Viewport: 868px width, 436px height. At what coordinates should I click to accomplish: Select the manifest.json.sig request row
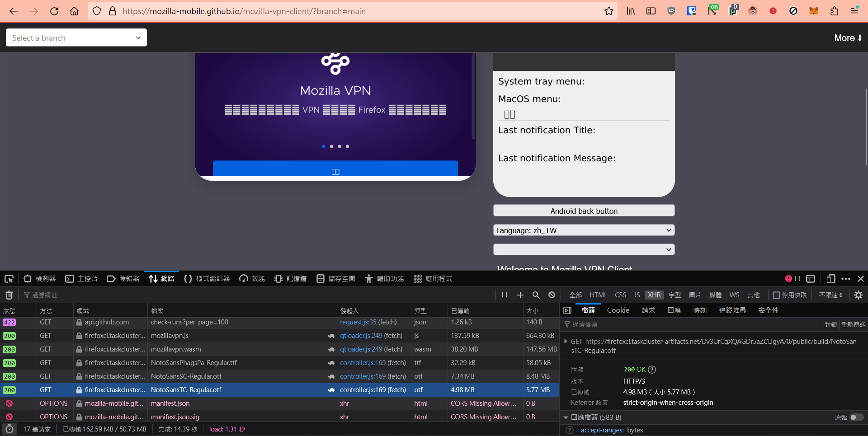click(x=279, y=417)
